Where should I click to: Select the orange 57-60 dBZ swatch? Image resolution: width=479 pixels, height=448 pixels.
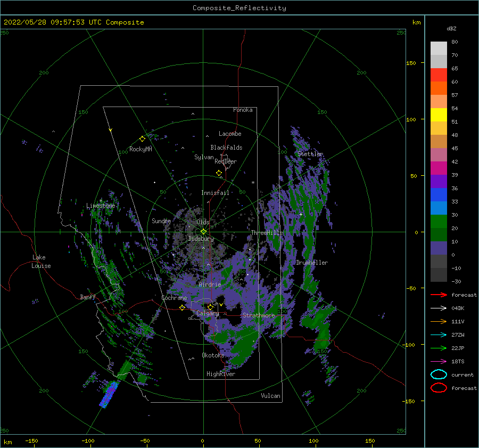[439, 88]
